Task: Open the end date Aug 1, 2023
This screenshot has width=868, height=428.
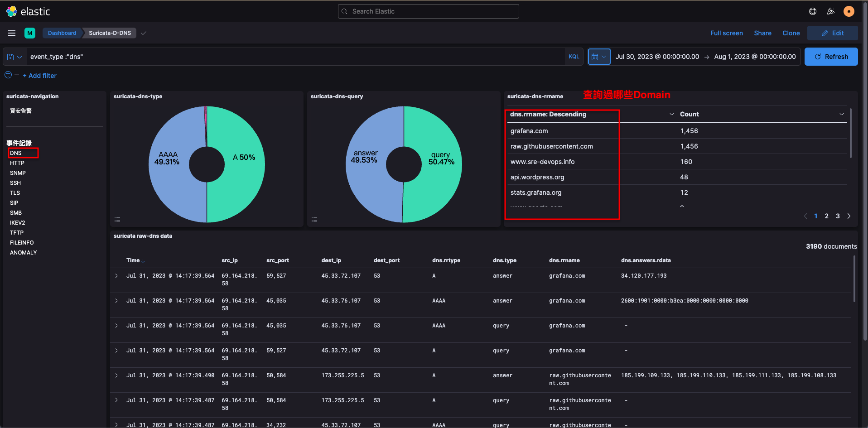Action: tap(755, 57)
